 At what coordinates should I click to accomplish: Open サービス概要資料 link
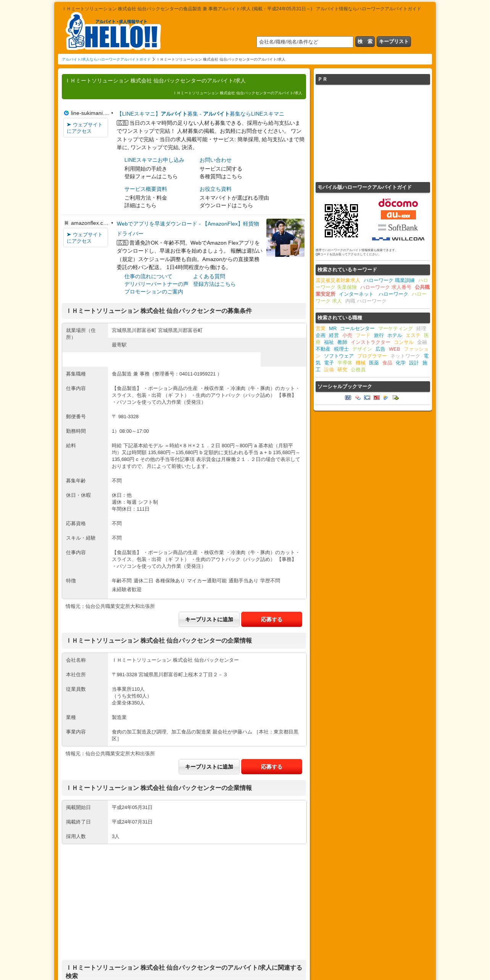tap(146, 189)
